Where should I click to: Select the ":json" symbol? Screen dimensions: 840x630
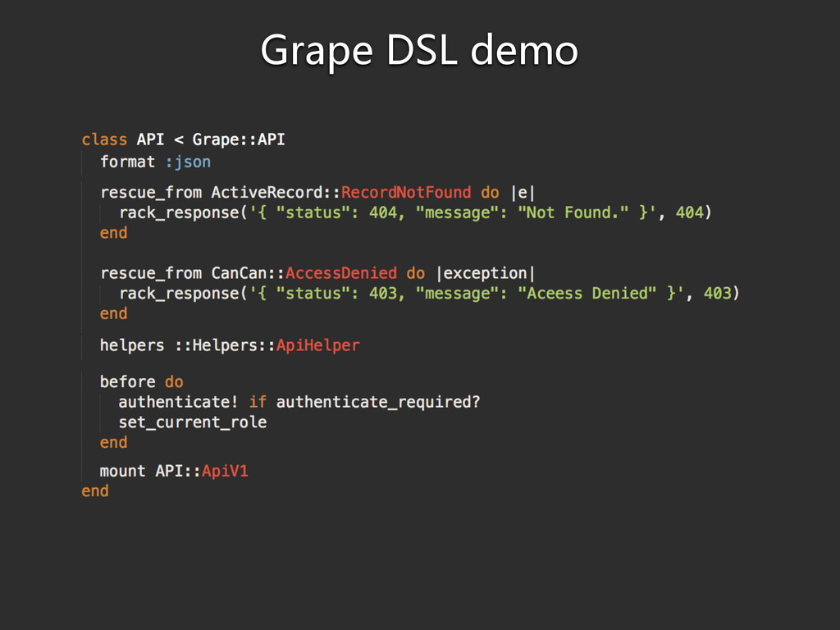tap(188, 162)
